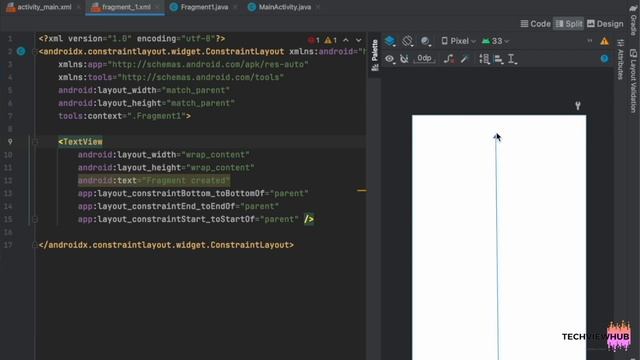Image resolution: width=640 pixels, height=360 pixels.
Task: Open the night mode/system UI icon dropdown
Action: pos(425,41)
